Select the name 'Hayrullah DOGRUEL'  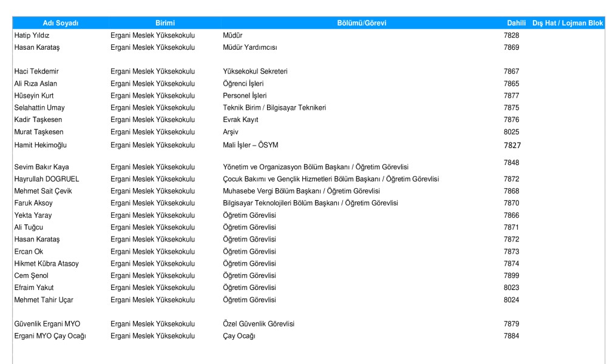47,179
